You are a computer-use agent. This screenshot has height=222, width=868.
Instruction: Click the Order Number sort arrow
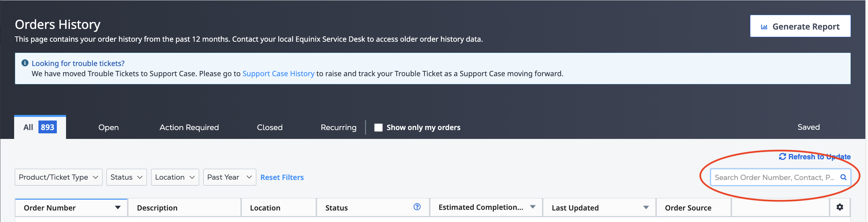[x=118, y=208]
